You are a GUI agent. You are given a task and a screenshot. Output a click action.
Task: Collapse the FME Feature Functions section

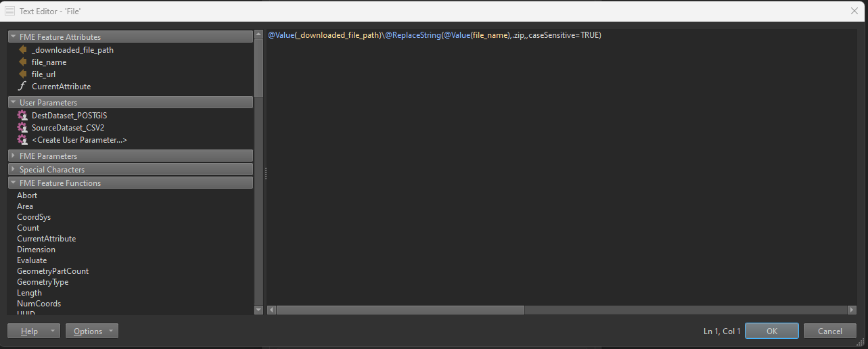coord(13,183)
